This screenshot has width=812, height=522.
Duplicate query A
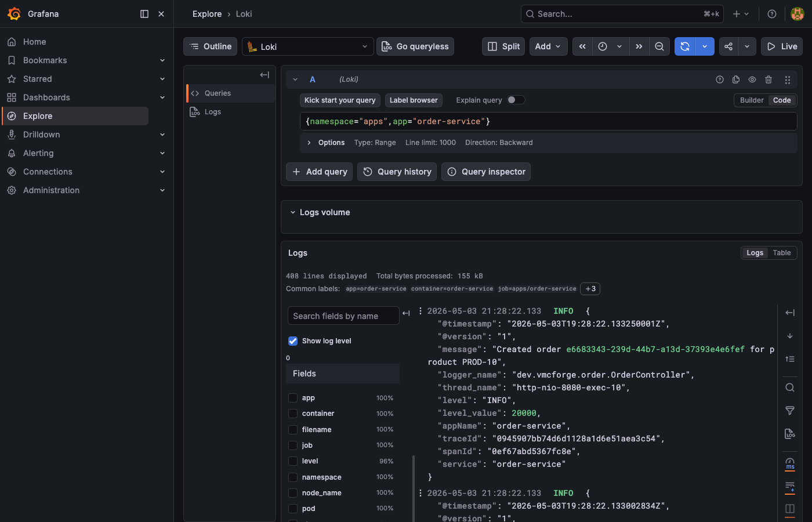736,79
